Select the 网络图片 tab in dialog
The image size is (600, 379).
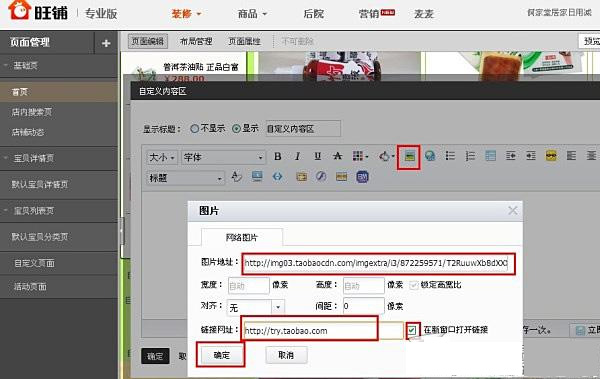(242, 237)
